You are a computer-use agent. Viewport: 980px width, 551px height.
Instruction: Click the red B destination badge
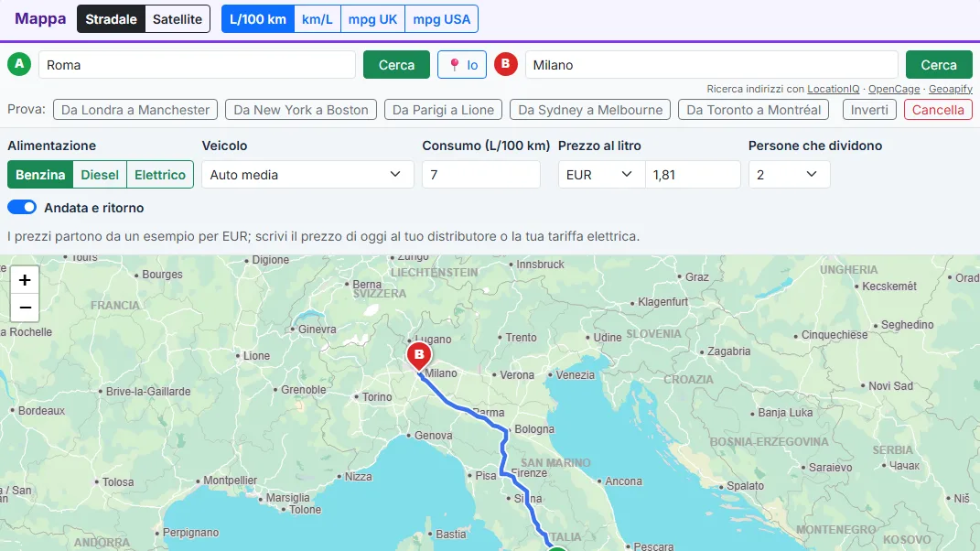click(506, 64)
